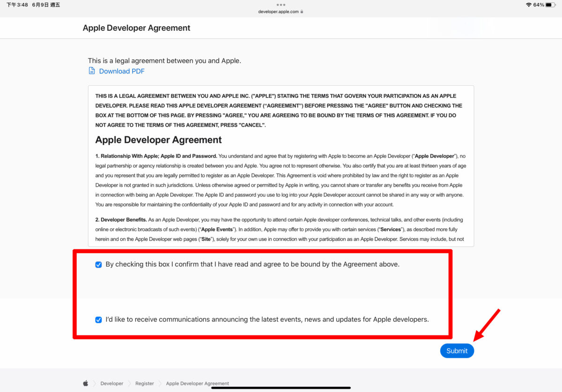Image resolution: width=562 pixels, height=392 pixels.
Task: Go to Developer breadcrumb link
Action: [112, 384]
